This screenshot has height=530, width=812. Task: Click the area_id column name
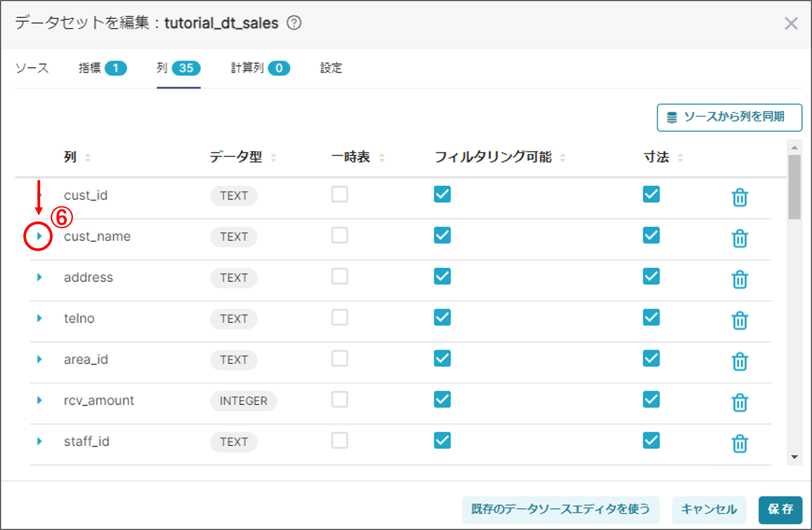point(86,360)
